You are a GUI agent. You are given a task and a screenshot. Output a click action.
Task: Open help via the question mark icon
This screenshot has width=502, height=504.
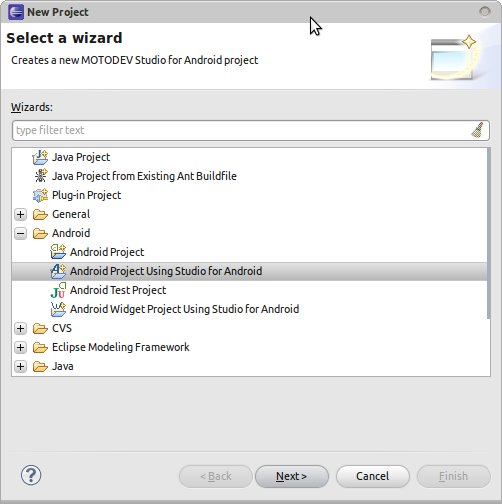coord(31,475)
